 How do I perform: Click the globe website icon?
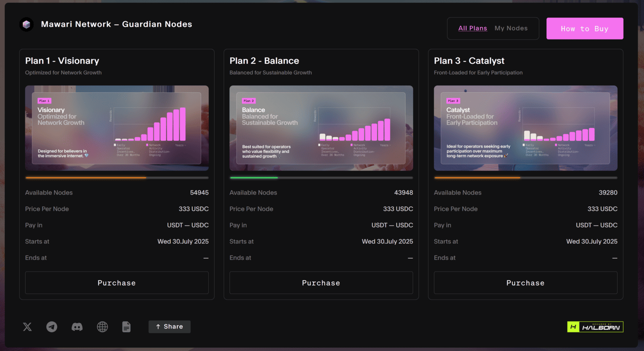tap(103, 327)
